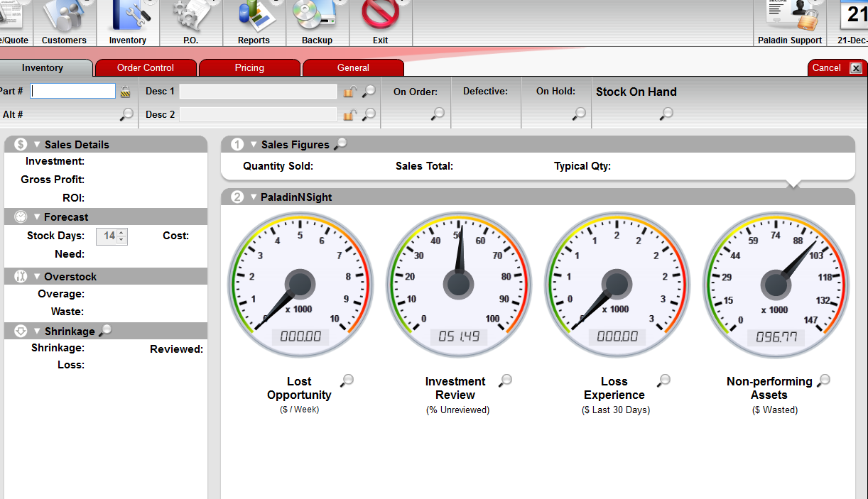This screenshot has width=868, height=499.
Task: Open the Customers module
Action: pyautogui.click(x=64, y=23)
